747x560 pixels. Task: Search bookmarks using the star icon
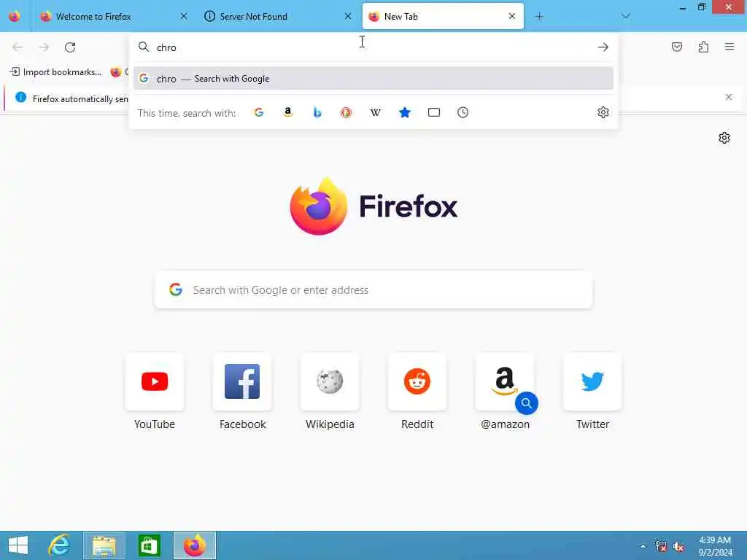(404, 112)
